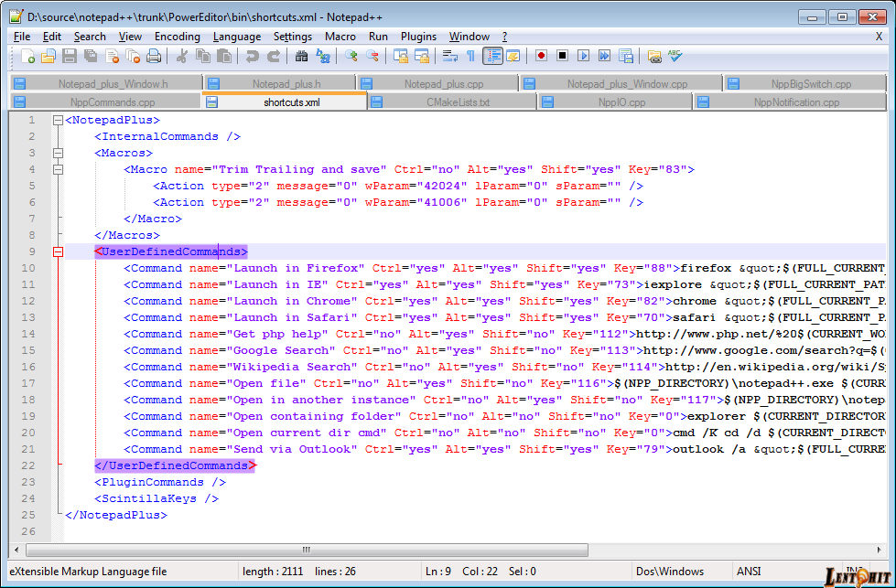The height and width of the screenshot is (588, 896).
Task: Open Find with the binoculars icon
Action: (x=301, y=56)
